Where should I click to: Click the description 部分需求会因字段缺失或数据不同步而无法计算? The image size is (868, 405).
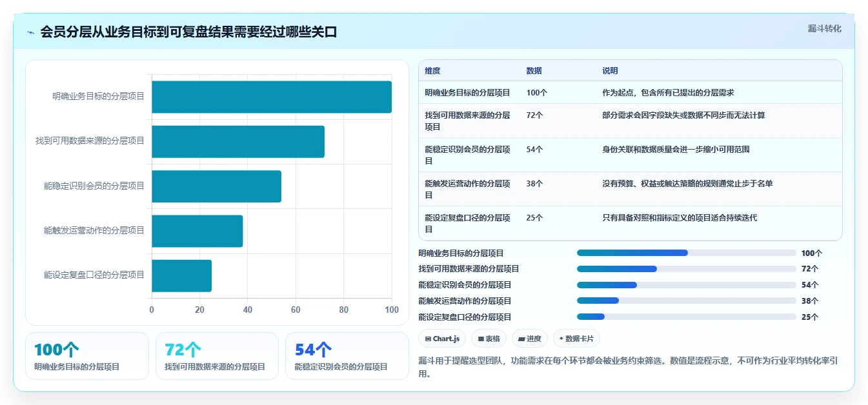coord(683,115)
